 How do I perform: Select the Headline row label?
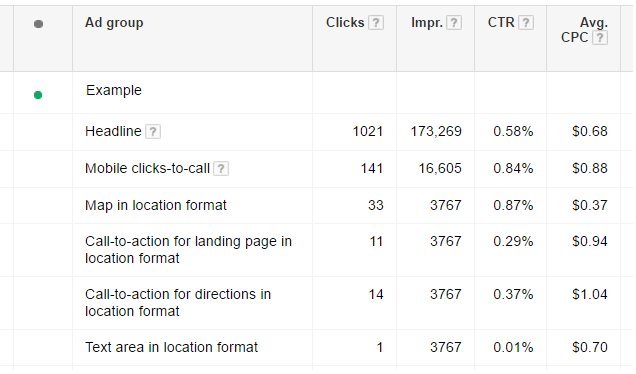click(113, 131)
